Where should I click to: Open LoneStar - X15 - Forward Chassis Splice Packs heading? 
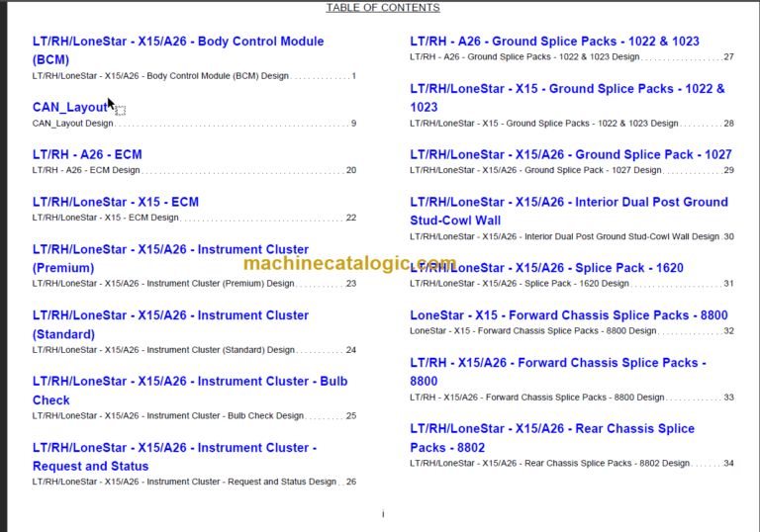[569, 315]
